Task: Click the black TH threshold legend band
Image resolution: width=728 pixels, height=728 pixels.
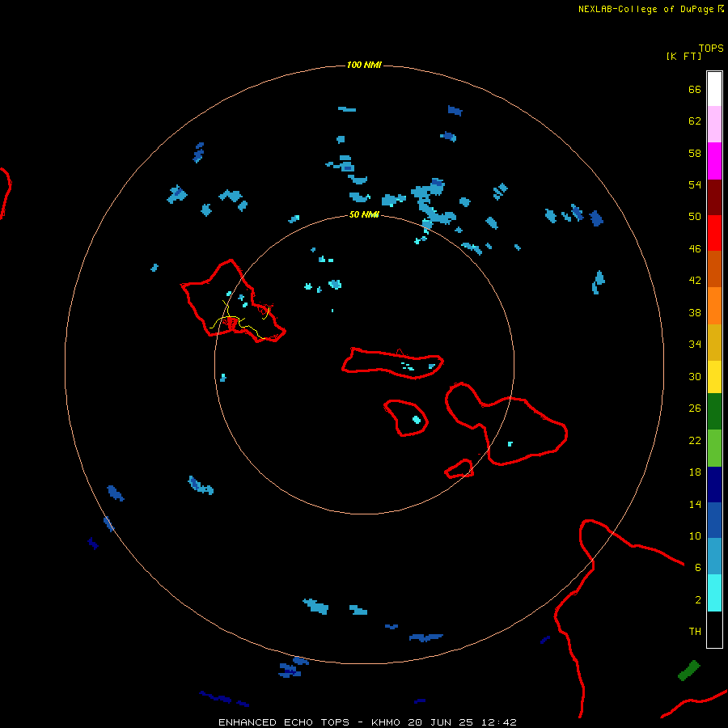Action: coord(714,629)
